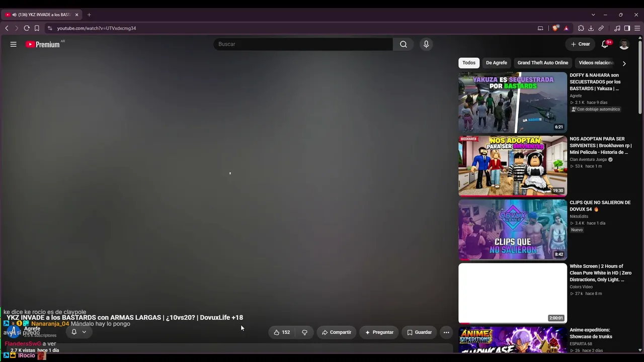Click the Preguntar button
The image size is (644, 362).
[x=379, y=332]
